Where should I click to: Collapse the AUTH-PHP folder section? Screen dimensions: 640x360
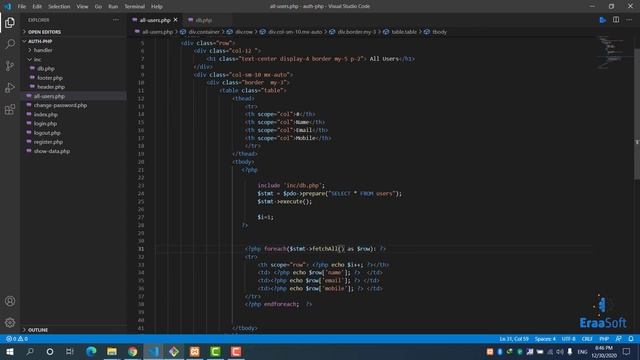[40, 41]
